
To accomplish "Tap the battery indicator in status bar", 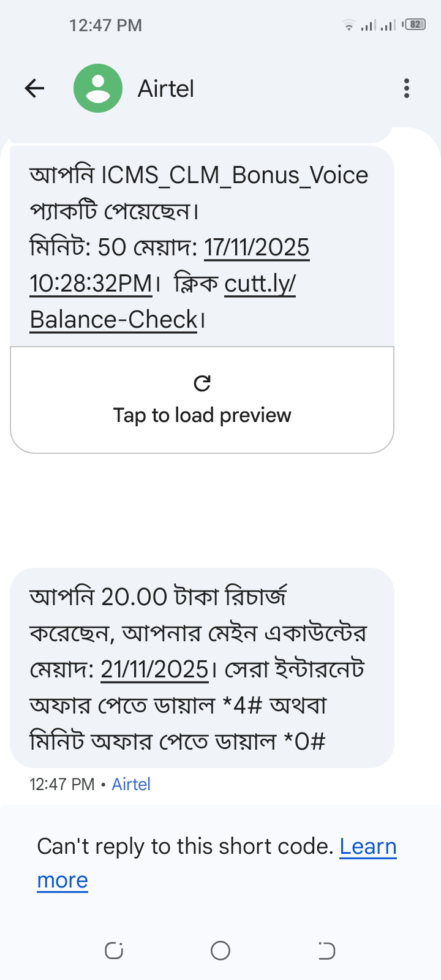I will point(415,24).
